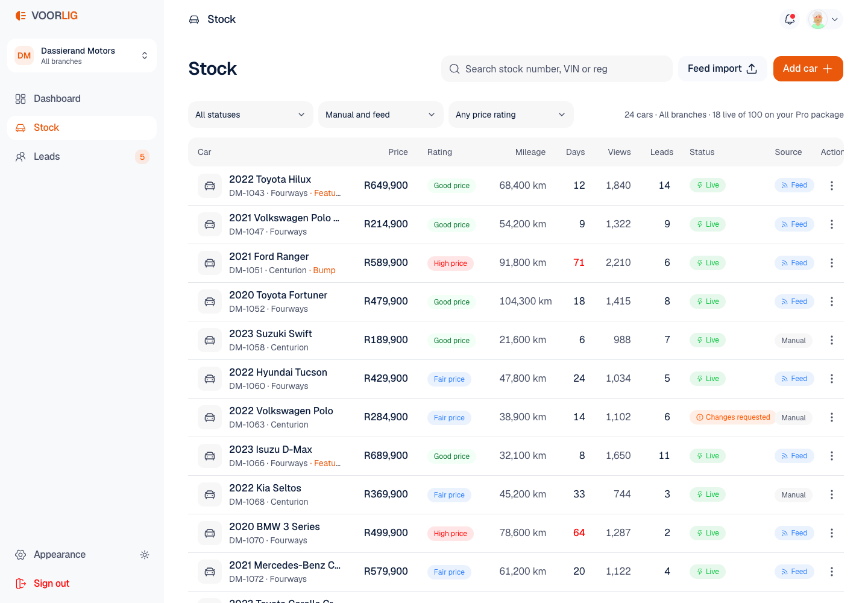Click Appearance in the sidebar
This screenshot has height=603, width=868.
click(60, 555)
